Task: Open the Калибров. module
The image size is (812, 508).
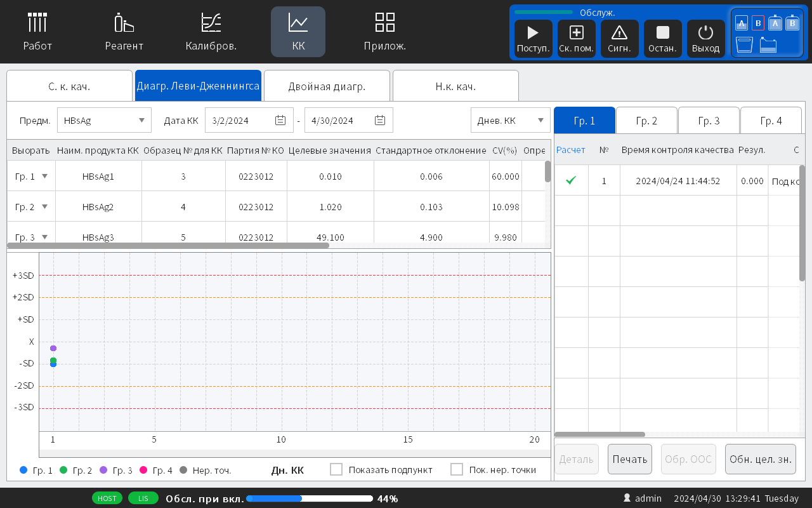Action: (x=211, y=32)
